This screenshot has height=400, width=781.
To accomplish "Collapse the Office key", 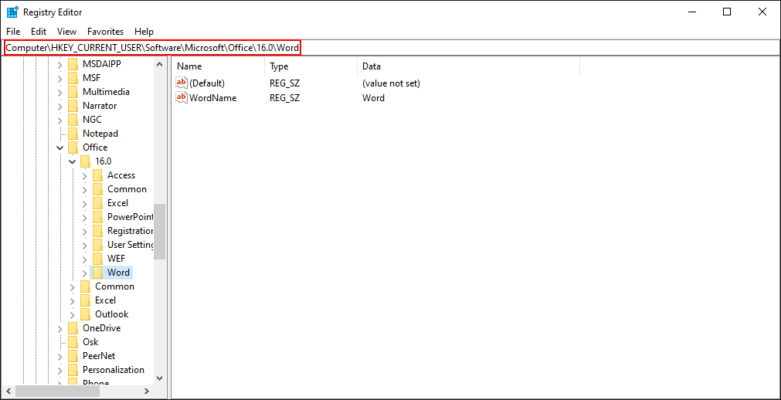I will 60,148.
